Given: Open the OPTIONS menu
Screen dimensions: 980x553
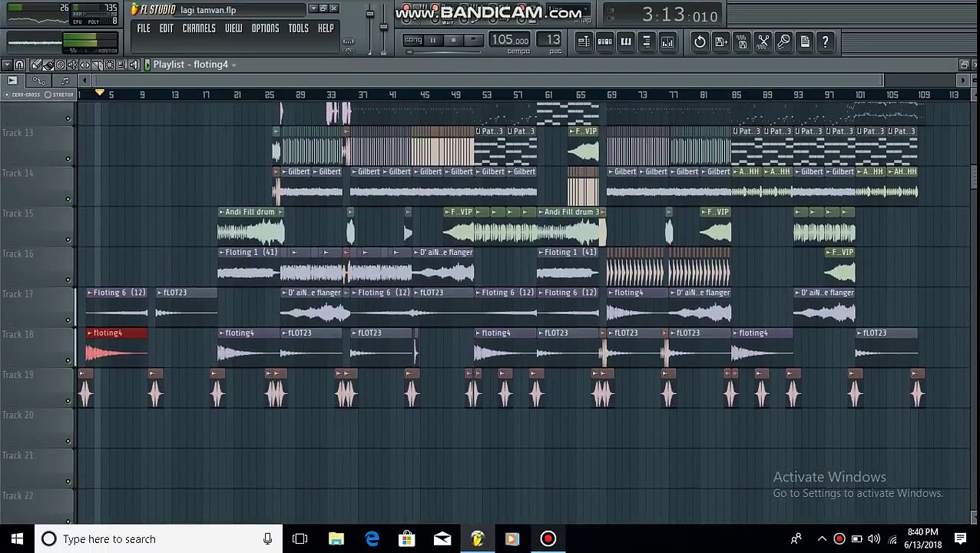Looking at the screenshot, I should click(x=265, y=28).
